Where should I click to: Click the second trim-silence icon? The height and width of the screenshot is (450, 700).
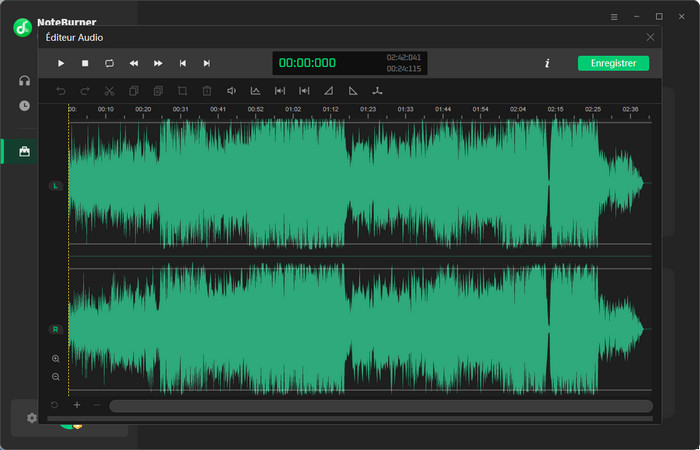[x=304, y=91]
